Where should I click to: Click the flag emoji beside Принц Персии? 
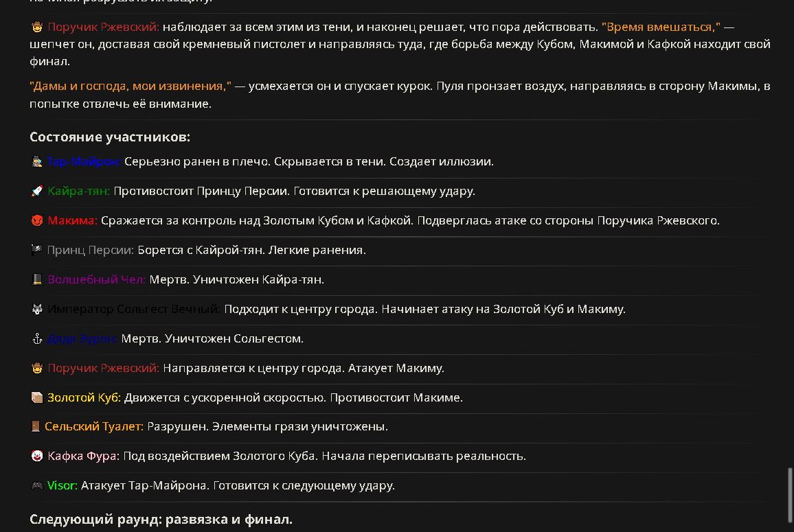click(37, 250)
